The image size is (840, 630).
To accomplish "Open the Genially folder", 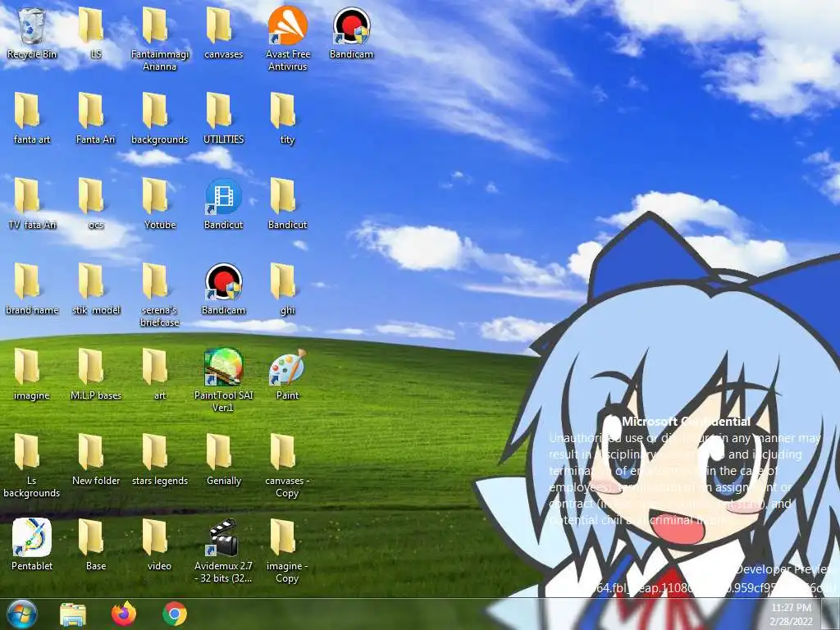I will (x=223, y=459).
